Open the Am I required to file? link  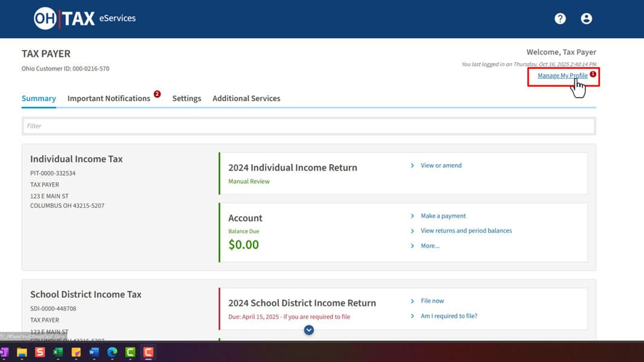coord(449,316)
